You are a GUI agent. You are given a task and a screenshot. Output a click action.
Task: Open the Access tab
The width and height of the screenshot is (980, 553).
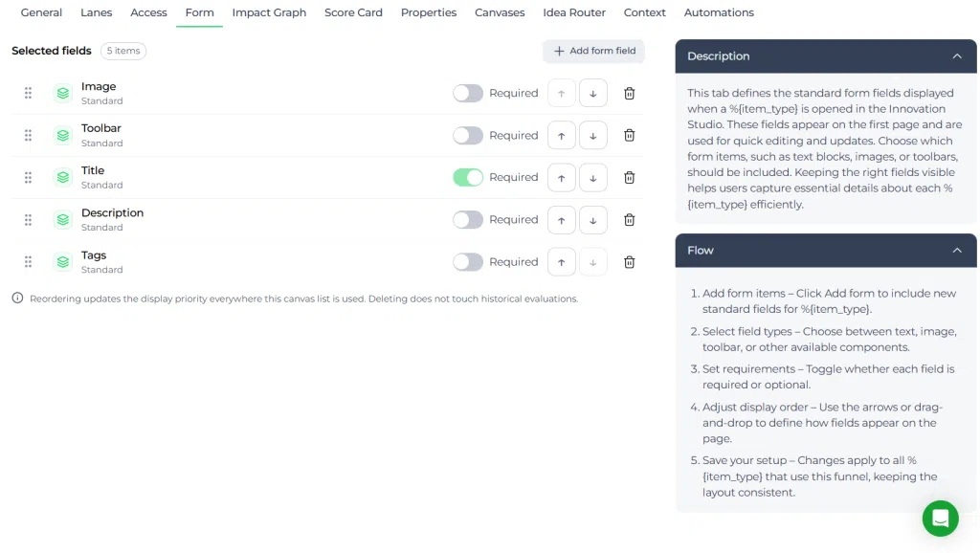[x=148, y=12]
